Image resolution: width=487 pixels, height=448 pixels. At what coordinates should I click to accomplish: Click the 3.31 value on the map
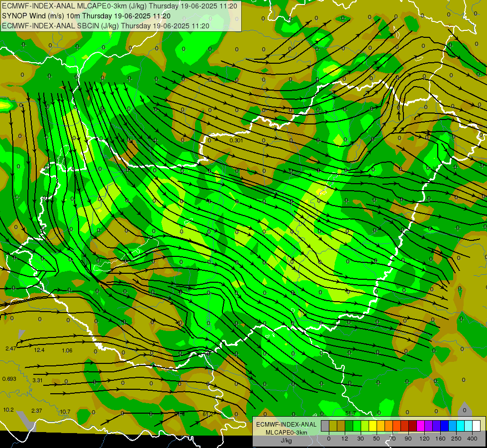(37, 380)
